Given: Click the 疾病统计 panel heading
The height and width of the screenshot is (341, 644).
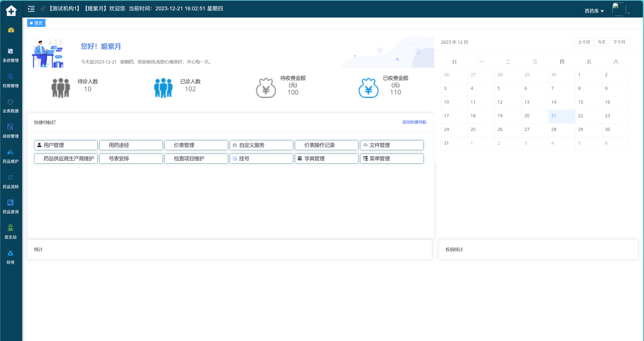Looking at the screenshot, I should [454, 250].
